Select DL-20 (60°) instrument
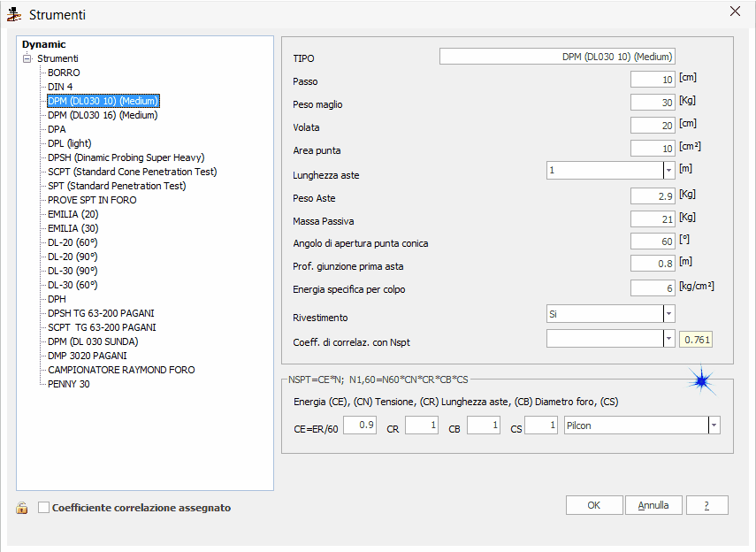 73,242
